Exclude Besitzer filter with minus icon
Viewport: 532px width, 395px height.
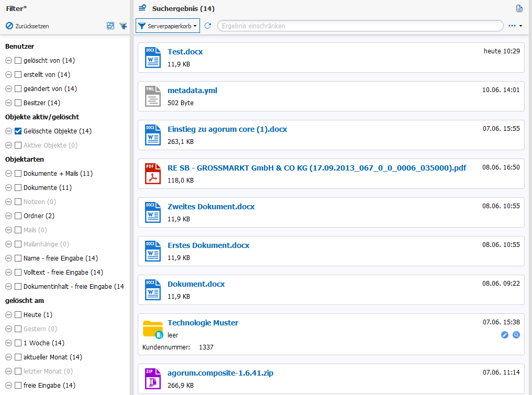click(9, 103)
